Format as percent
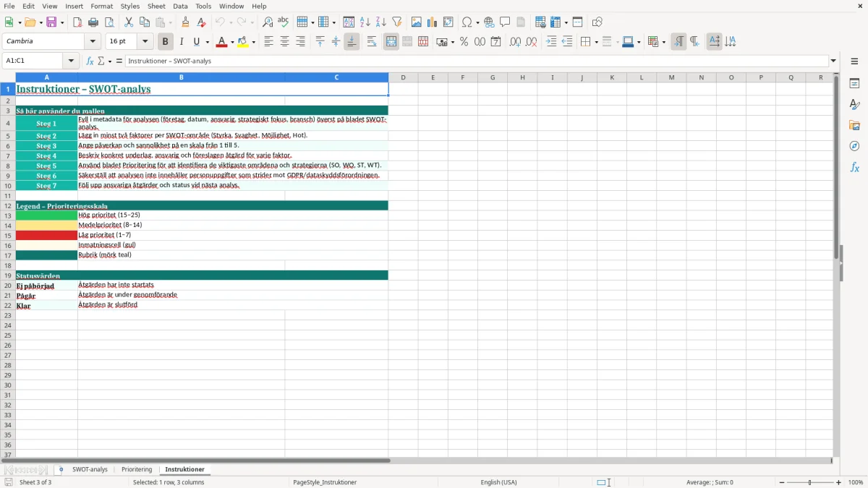Screen dimensions: 868x488 point(464,42)
